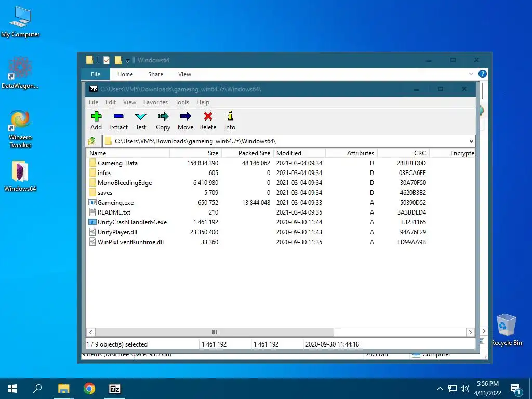The width and height of the screenshot is (532, 399).
Task: Open taskbar search magnifier
Action: [37, 388]
